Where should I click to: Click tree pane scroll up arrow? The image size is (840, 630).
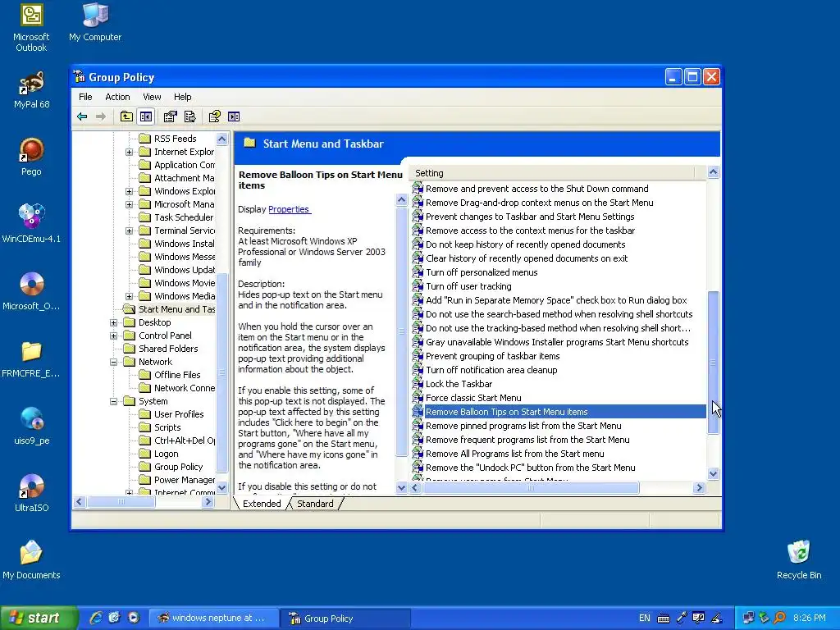point(222,139)
